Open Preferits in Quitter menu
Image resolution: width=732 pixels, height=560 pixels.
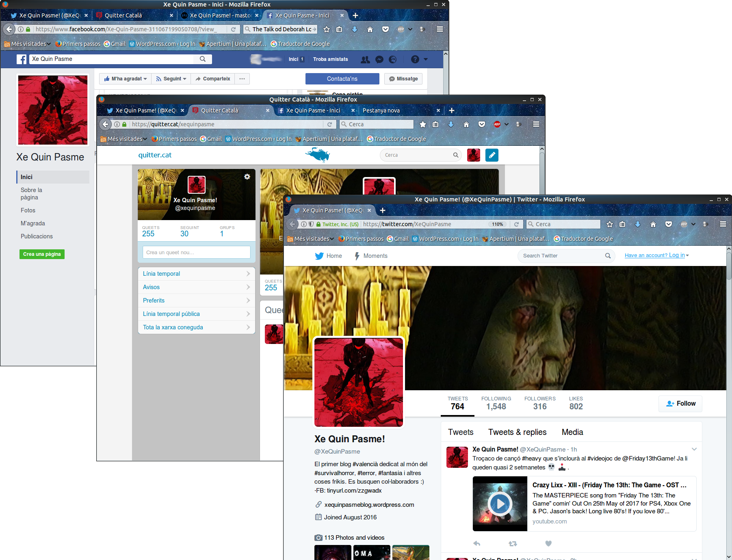coord(197,301)
